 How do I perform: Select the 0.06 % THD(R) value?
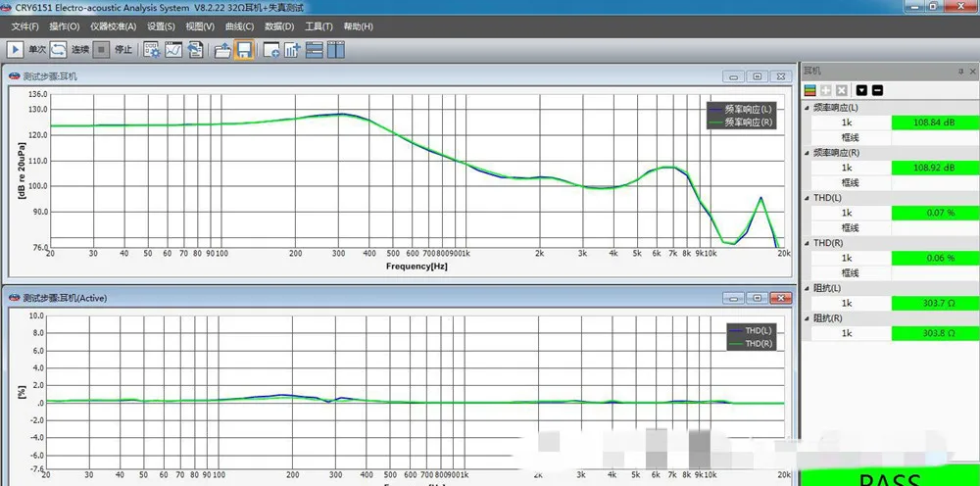pos(935,258)
